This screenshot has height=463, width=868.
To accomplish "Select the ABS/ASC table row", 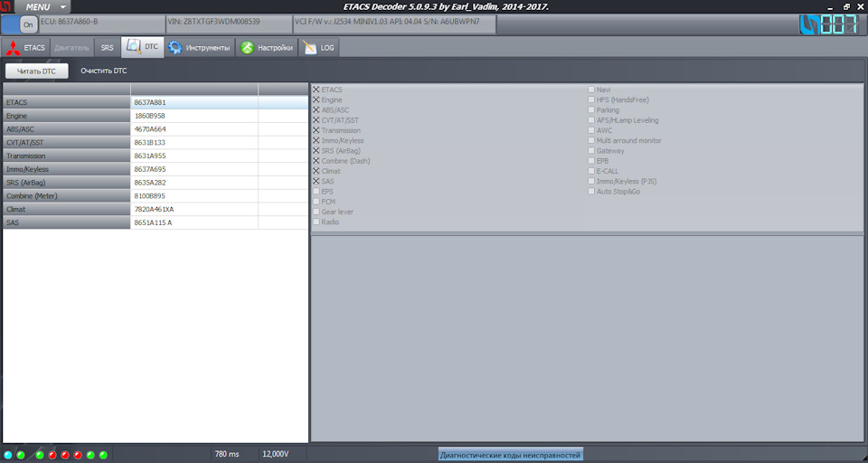I will click(x=156, y=129).
